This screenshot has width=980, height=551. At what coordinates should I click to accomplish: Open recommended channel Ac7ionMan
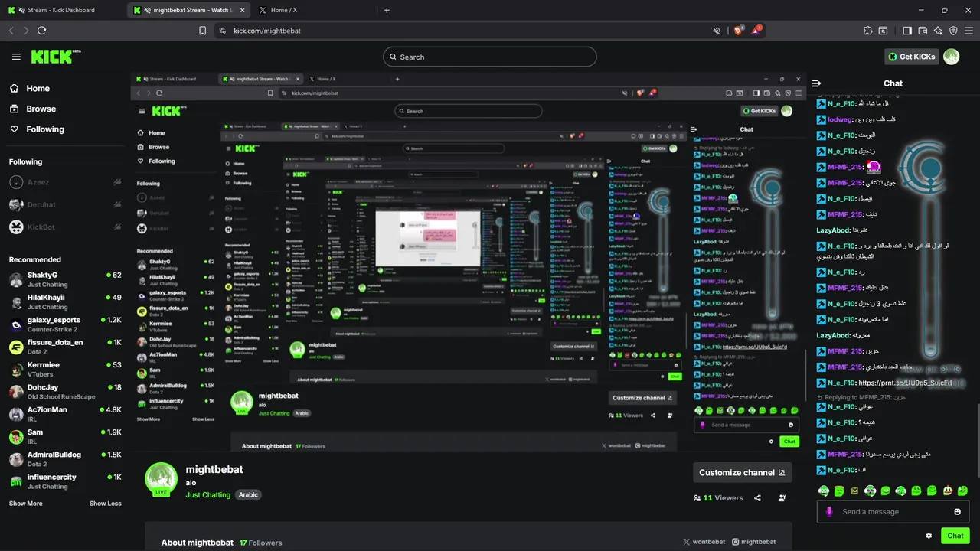coord(65,414)
